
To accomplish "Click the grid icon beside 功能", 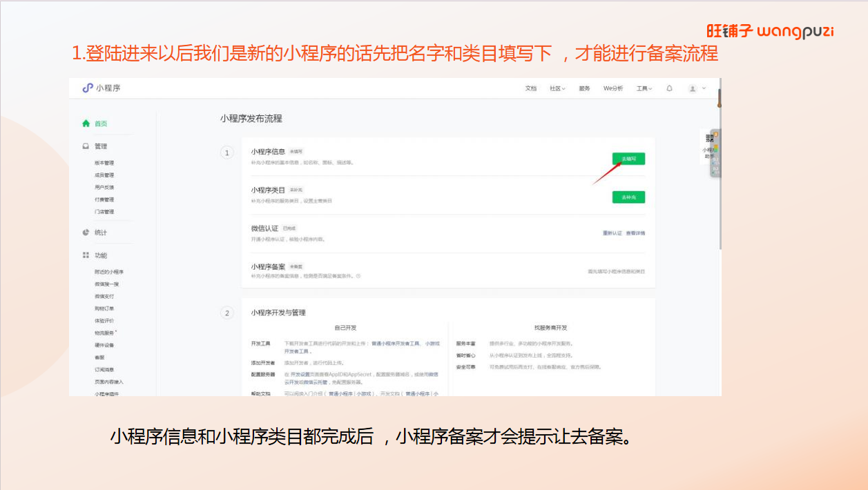I will click(x=86, y=255).
